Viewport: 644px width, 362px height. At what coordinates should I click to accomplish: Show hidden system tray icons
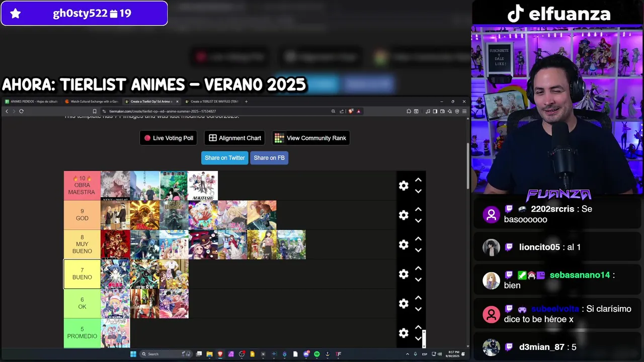pyautogui.click(x=408, y=354)
